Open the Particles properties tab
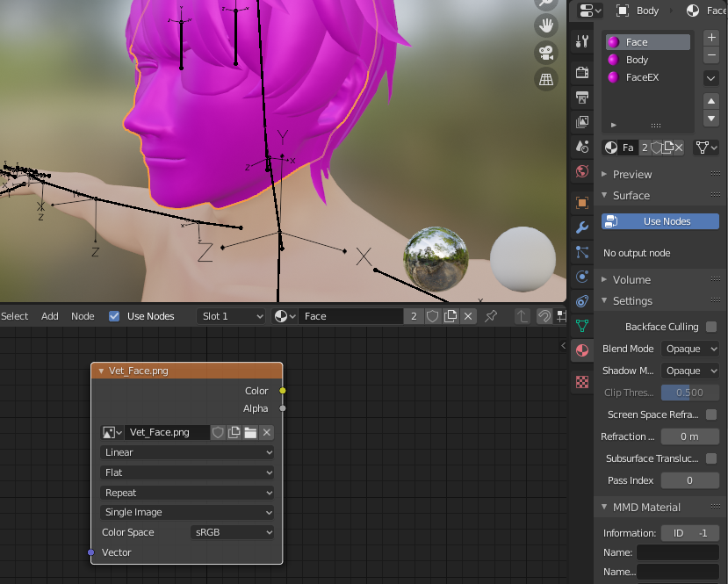Image resolution: width=728 pixels, height=584 pixels. [581, 252]
